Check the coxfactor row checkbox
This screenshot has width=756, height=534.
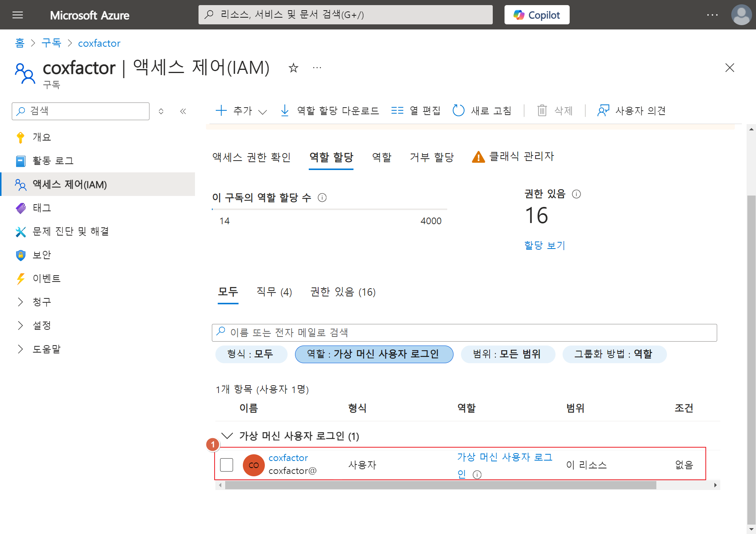tap(227, 465)
